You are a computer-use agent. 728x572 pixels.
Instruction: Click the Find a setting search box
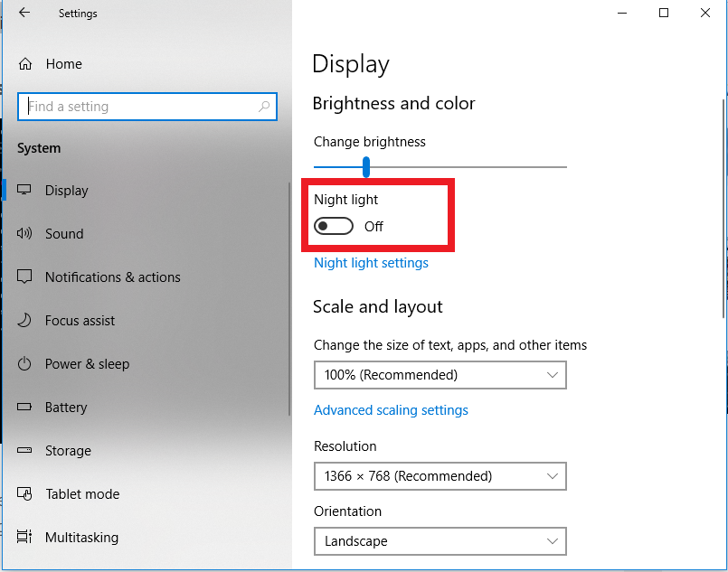[147, 107]
